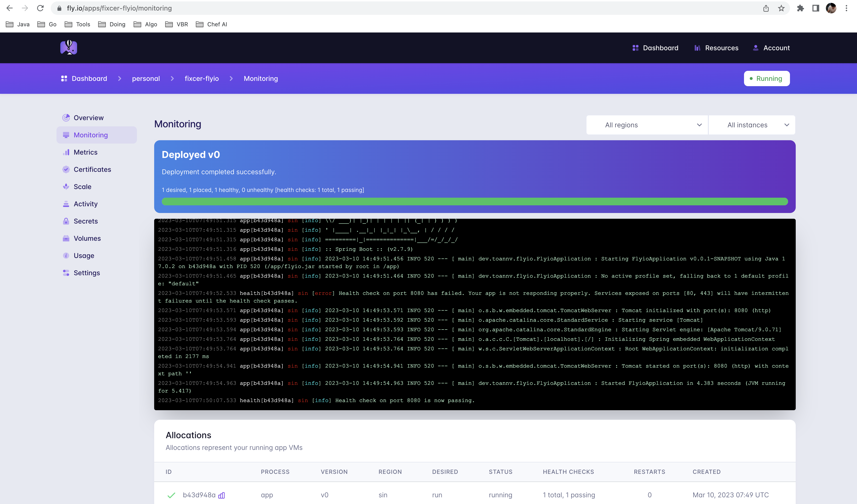Open the Chrome three-dot menu

coord(846,8)
